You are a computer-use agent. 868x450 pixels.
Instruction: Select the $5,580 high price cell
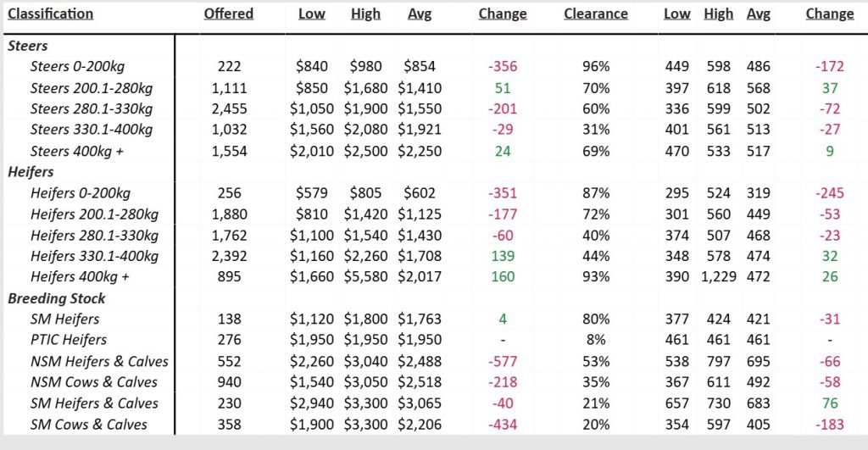[365, 277]
